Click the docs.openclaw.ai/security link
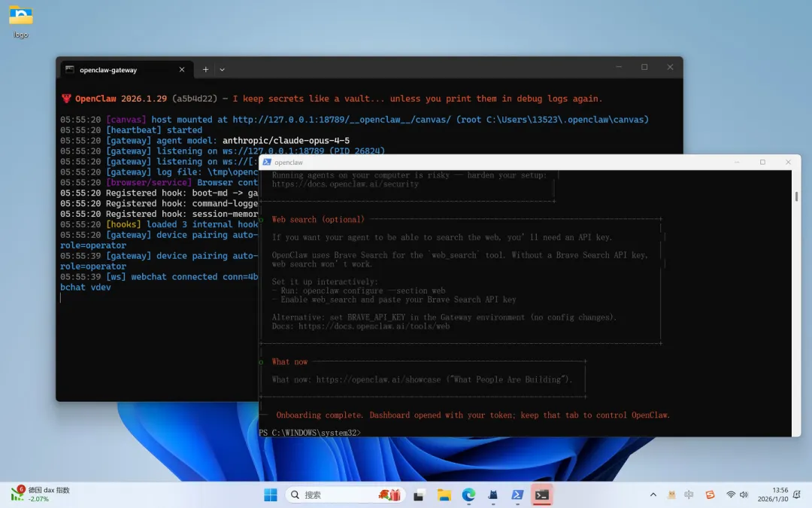This screenshot has height=508, width=812. pyautogui.click(x=345, y=184)
